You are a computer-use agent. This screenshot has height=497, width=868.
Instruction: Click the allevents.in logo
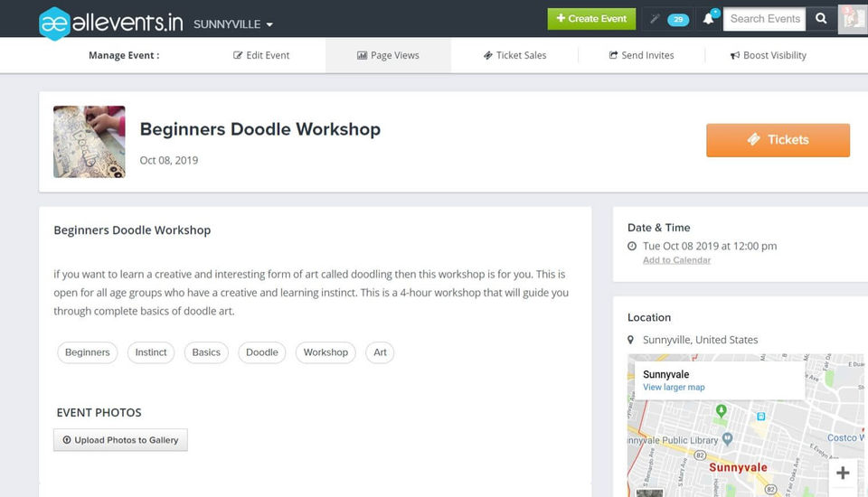(110, 23)
